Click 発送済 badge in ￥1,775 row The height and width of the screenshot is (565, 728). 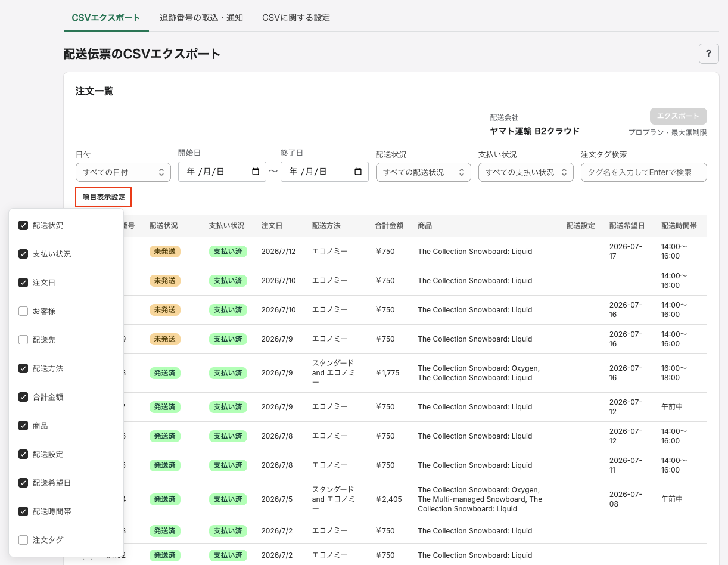click(165, 373)
